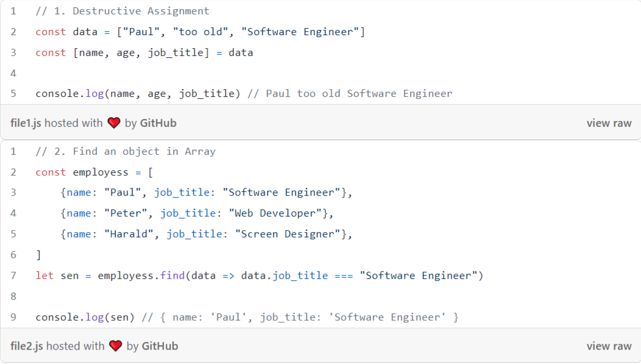This screenshot has width=641, height=364.
Task: Select line number 9 in the second gist
Action: tap(14, 317)
